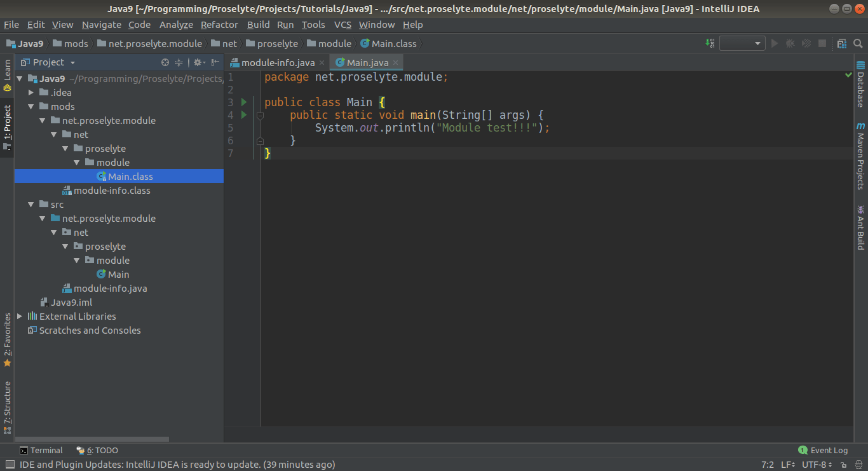
Task: Expand the External Libraries node
Action: tap(20, 316)
